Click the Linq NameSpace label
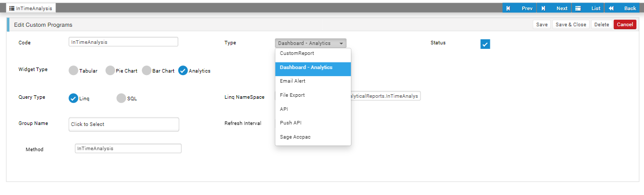 coord(244,97)
